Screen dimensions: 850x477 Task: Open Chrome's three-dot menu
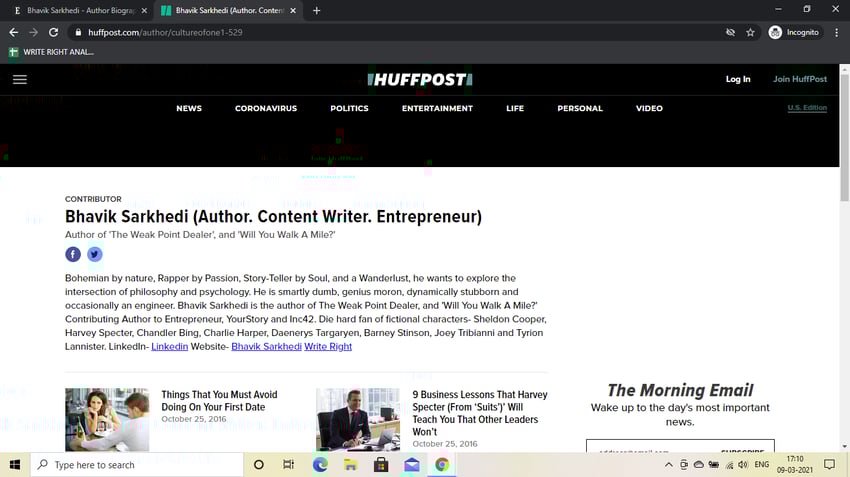coord(836,33)
